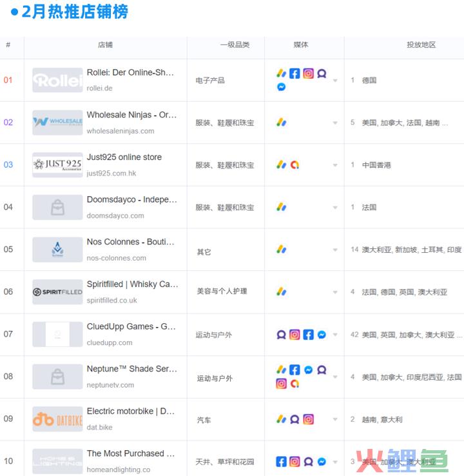Click Facebook icon in Neptune Shade row
Viewport: 464px width, 476px height.
tap(295, 370)
